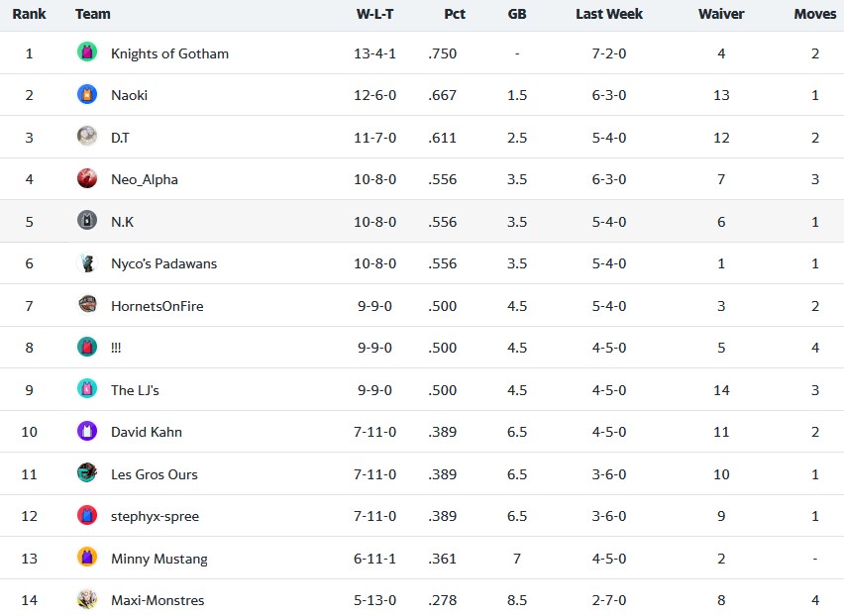Viewport: 844px width, 616px height.
Task: Open the !!! team link
Action: point(116,348)
